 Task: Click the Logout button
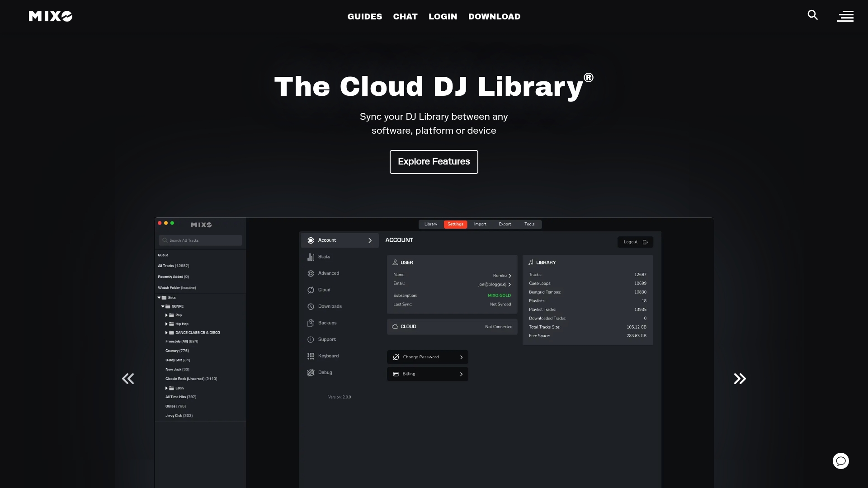(x=636, y=242)
